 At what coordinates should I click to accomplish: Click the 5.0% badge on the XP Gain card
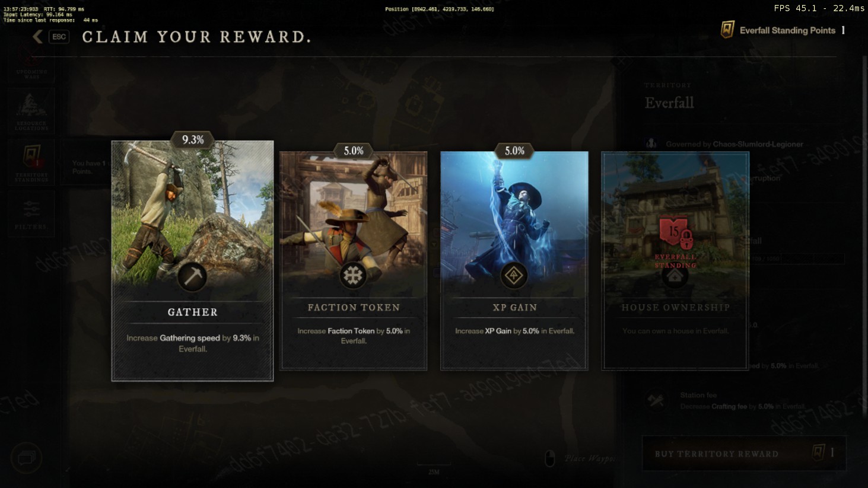(x=514, y=151)
